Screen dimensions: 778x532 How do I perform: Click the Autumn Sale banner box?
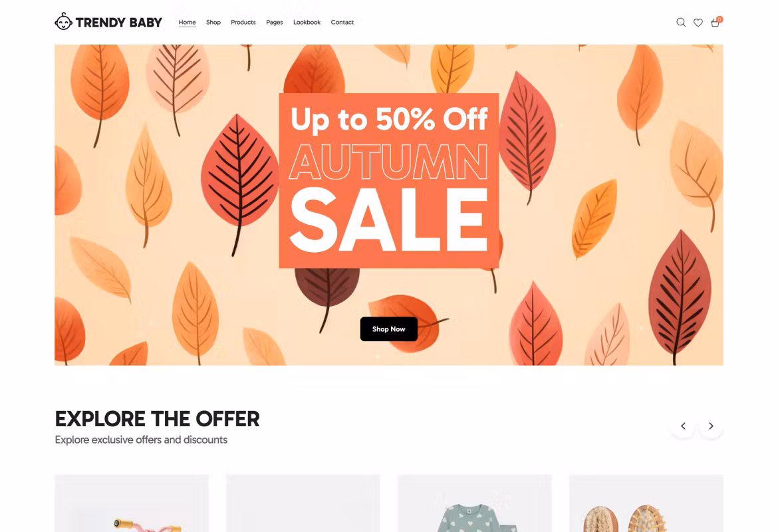tap(389, 181)
